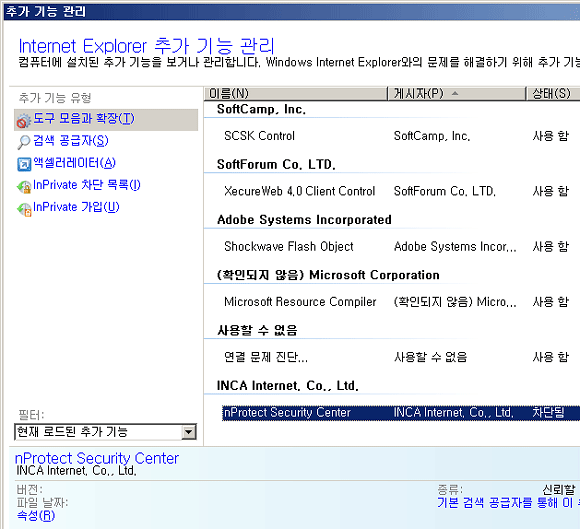Sort list by 게시자(P) column header
Screen dimensions: 580x529
456,94
